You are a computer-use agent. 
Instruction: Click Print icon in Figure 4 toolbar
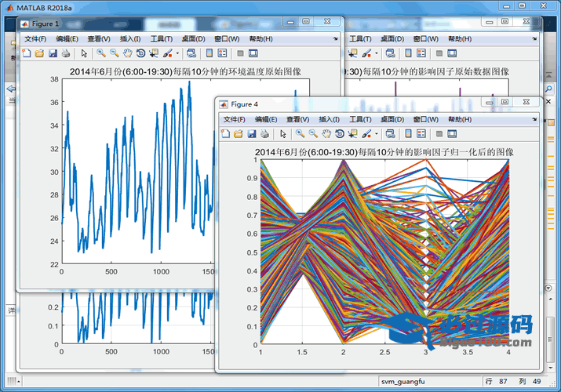[x=265, y=134]
